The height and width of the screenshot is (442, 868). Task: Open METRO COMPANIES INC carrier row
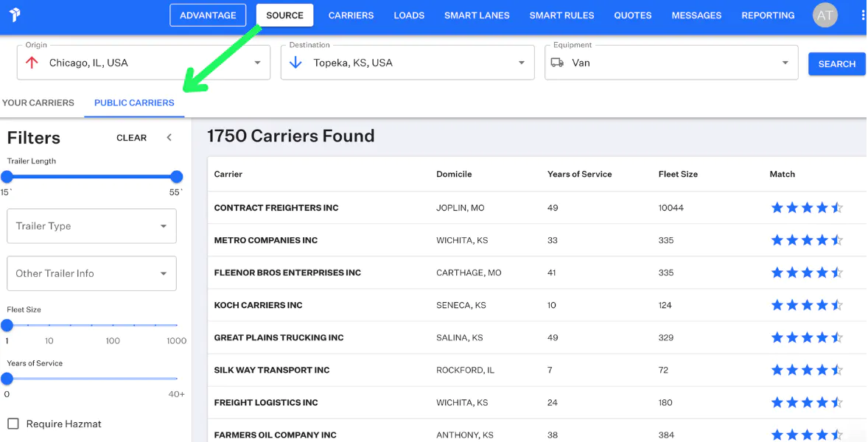[537, 241]
